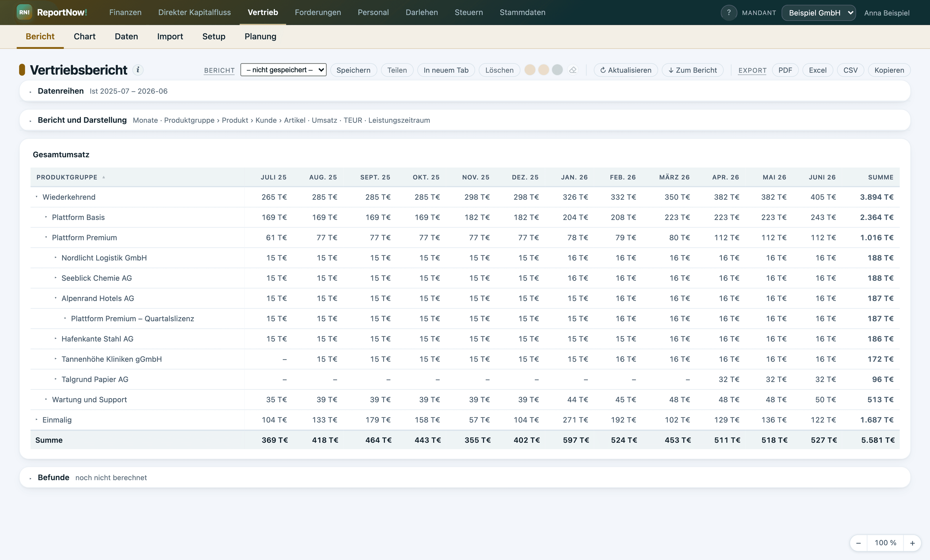Screen dimensions: 930x560
Task: Click the Löschen button
Action: tap(499, 70)
